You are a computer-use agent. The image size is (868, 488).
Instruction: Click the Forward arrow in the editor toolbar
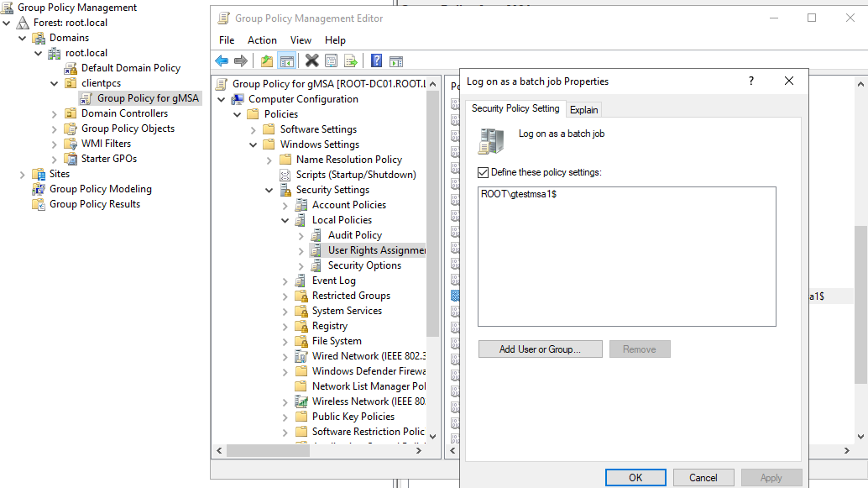[240, 60]
